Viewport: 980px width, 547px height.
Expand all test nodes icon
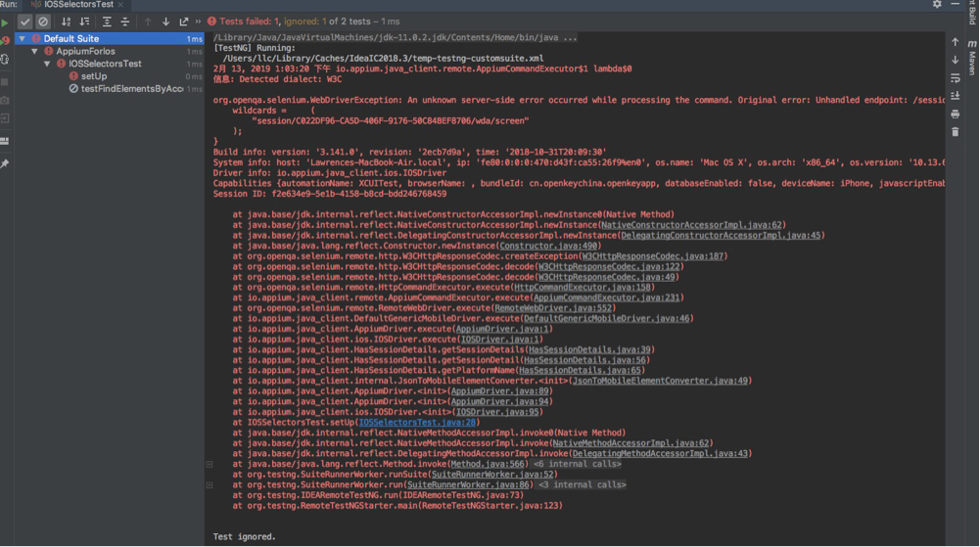point(107,22)
